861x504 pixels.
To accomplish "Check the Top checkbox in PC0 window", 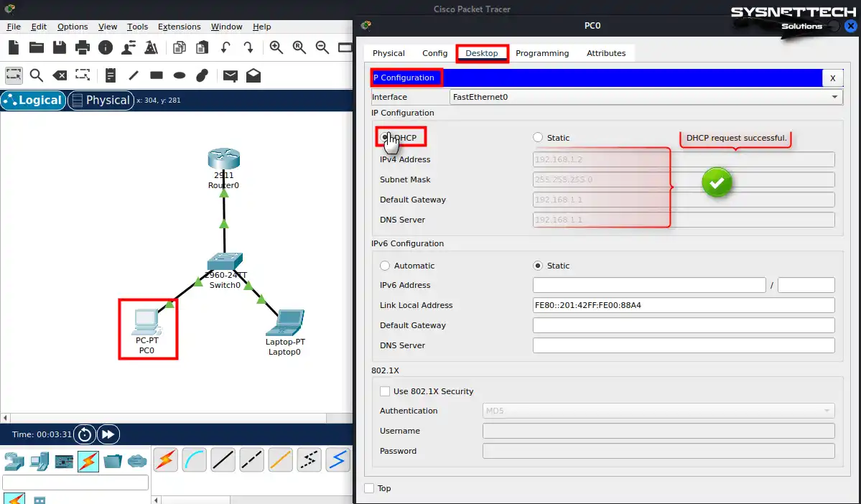I will pyautogui.click(x=370, y=488).
